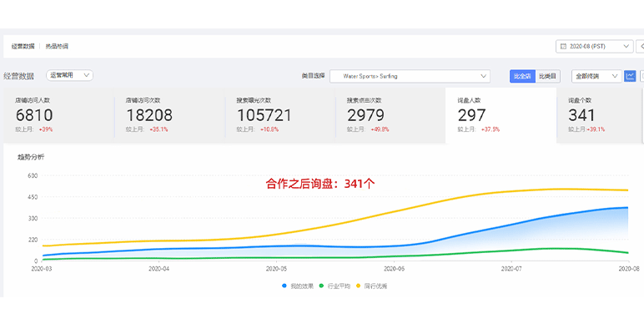Click the 2020-04 axis label
The height and width of the screenshot is (329, 644).
pos(159,269)
